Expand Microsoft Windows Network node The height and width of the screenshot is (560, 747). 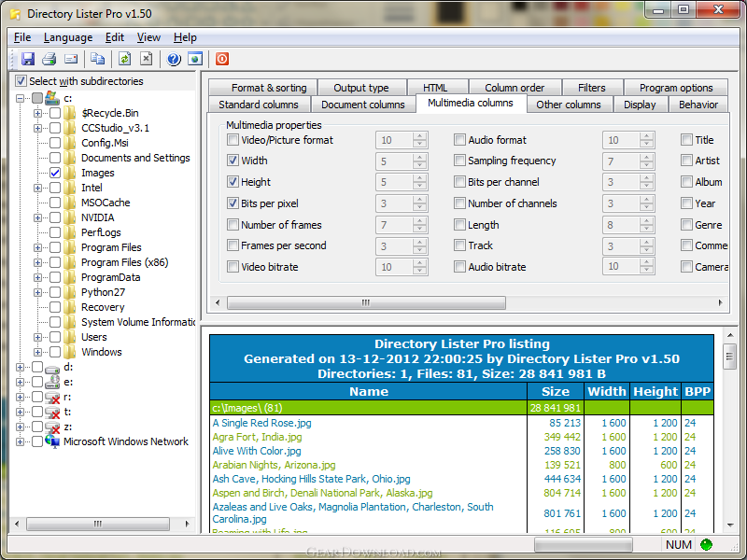coord(20,441)
